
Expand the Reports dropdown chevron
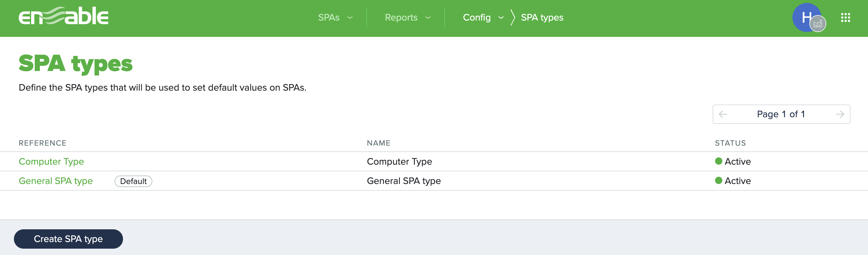coord(428,18)
